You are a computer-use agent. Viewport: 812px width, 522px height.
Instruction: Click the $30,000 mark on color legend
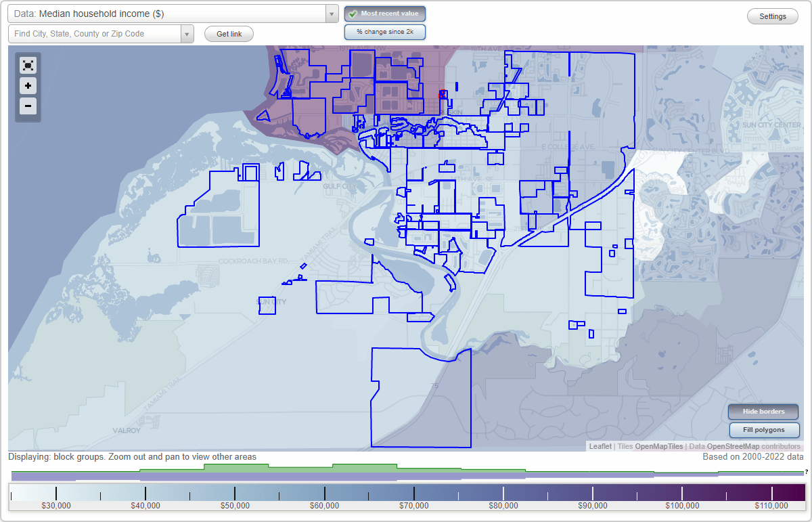[56, 505]
